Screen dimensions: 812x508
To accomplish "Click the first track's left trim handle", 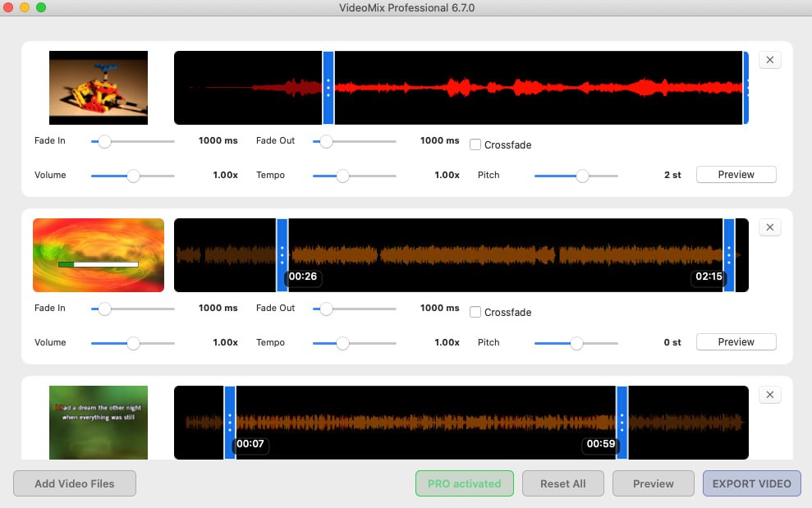I will [x=328, y=88].
